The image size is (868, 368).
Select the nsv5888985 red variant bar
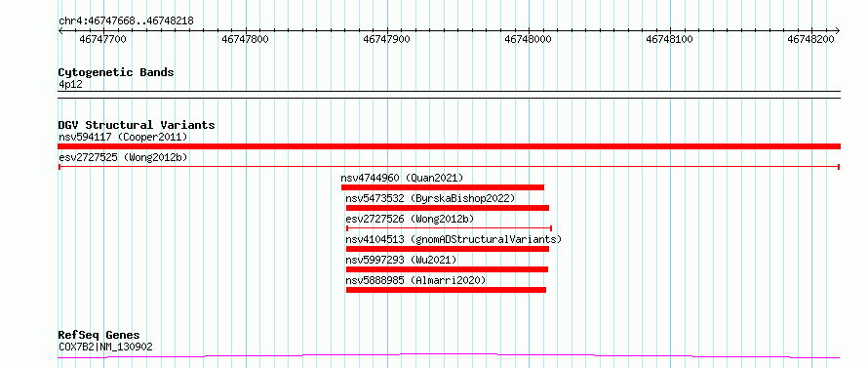tap(446, 290)
